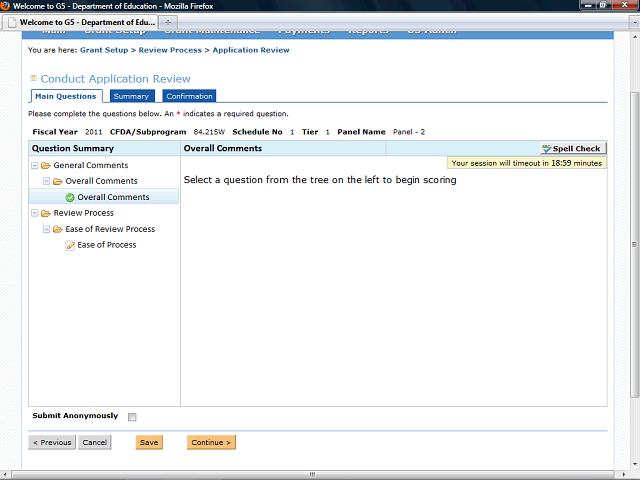Switch to the Summary tab

(132, 96)
